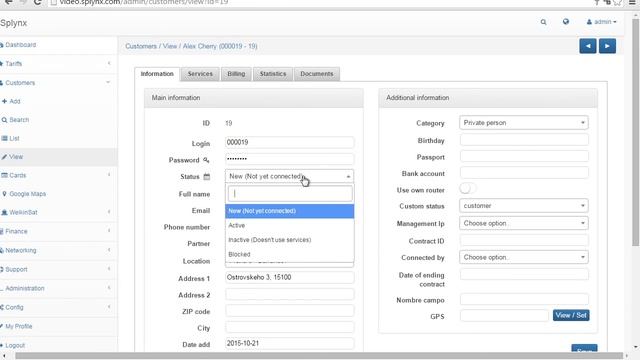
Task: Expand the Tariffs sidebar menu
Action: pyautogui.click(x=58, y=64)
